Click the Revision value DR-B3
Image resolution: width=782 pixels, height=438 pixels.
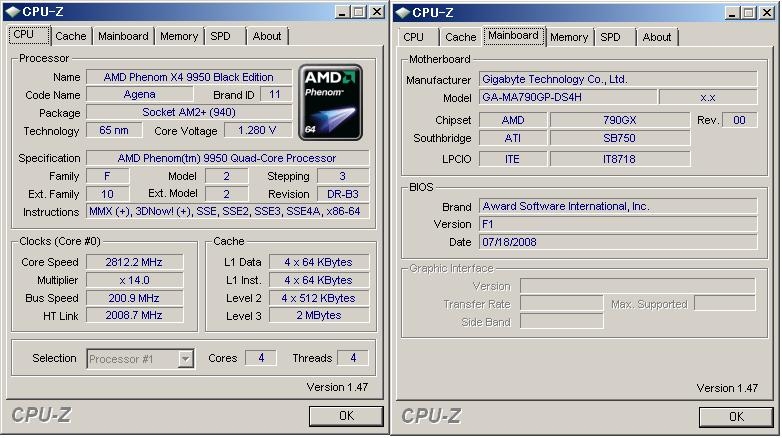pos(343,194)
